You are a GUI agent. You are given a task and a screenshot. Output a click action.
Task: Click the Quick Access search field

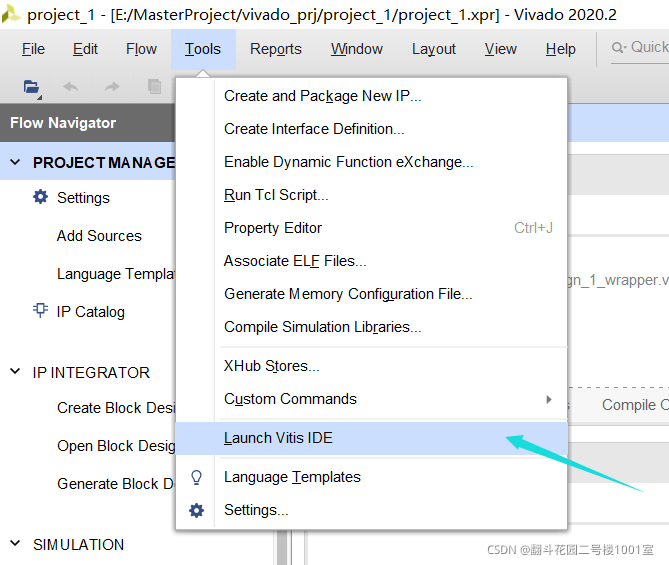click(640, 48)
